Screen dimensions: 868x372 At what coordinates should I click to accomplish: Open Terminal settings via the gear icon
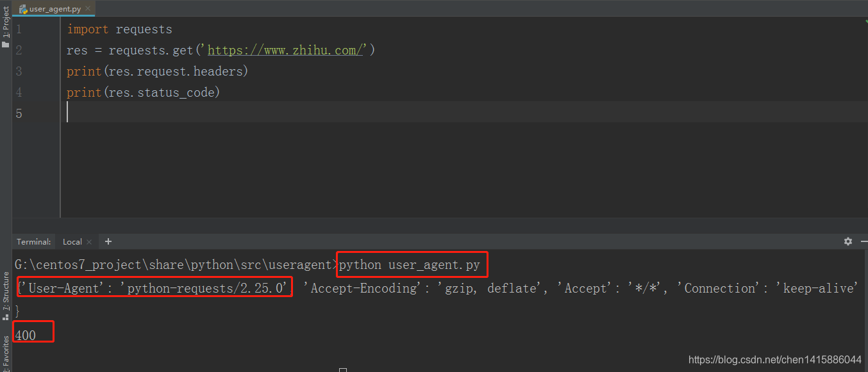coord(847,241)
